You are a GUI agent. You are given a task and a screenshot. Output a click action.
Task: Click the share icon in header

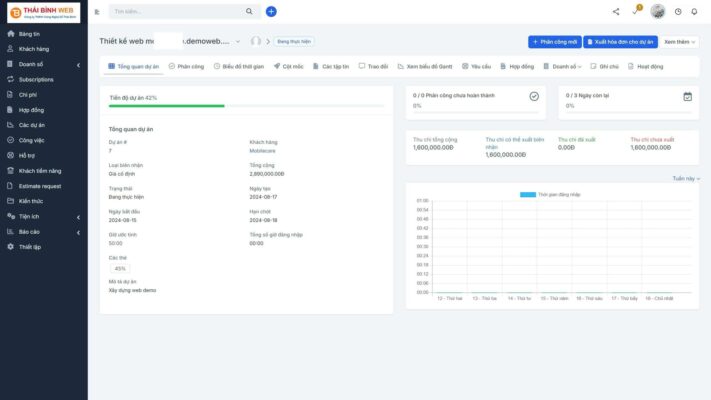point(616,12)
